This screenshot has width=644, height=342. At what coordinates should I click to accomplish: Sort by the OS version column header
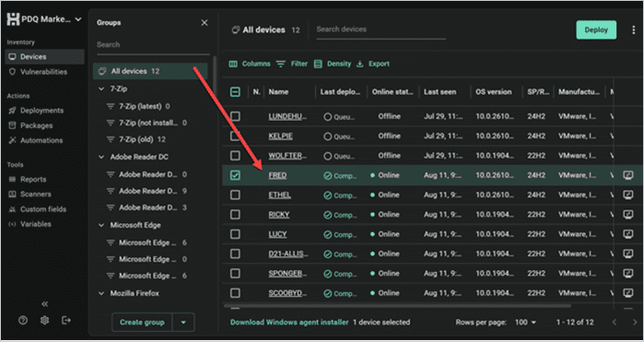click(494, 92)
